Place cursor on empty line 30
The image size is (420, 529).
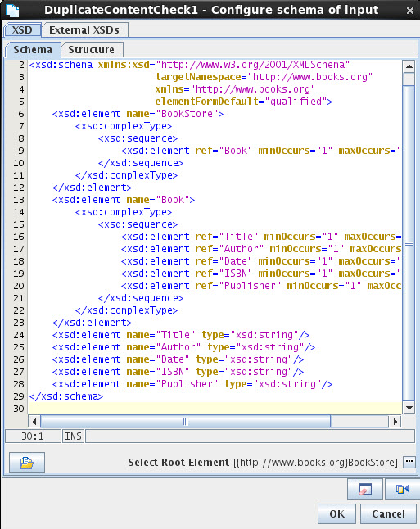[215, 409]
